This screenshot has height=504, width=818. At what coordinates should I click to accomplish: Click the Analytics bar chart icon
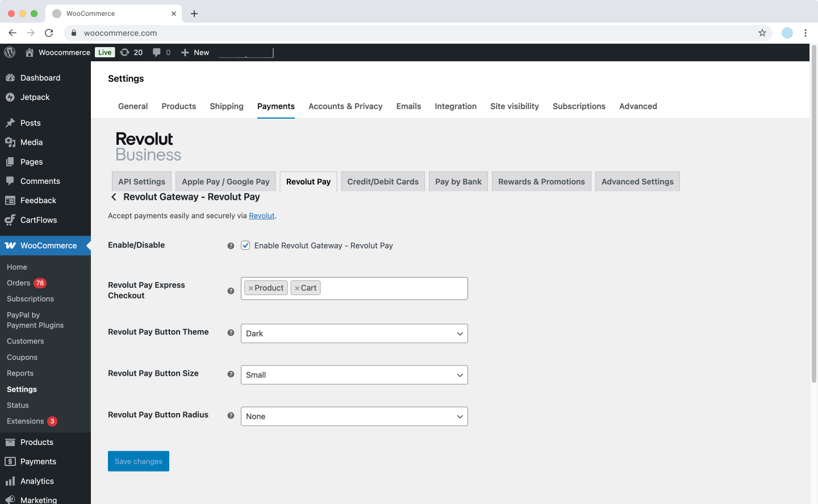click(x=10, y=481)
